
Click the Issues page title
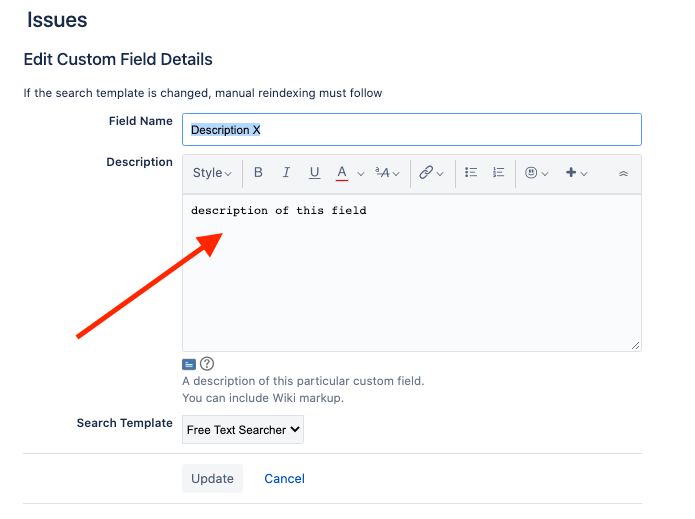pos(57,20)
